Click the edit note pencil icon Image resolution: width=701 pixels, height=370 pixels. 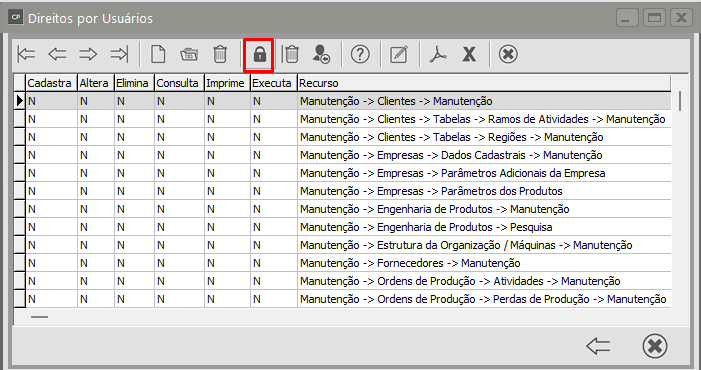click(x=399, y=55)
